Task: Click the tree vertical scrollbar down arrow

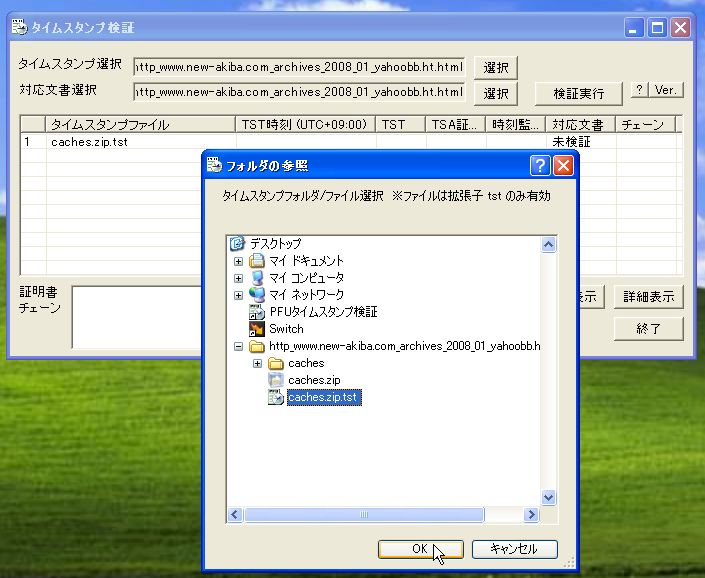Action: (x=548, y=498)
